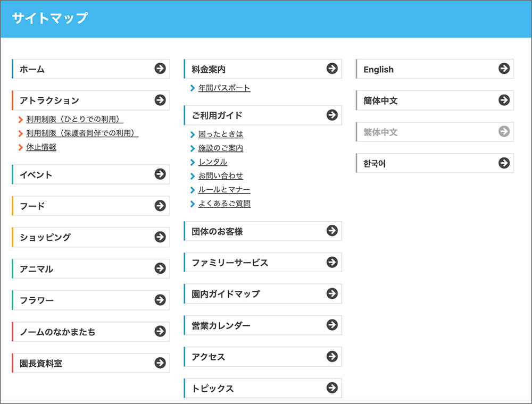
Task: Click the arrow icon in the ホーム row
Action: coord(160,69)
